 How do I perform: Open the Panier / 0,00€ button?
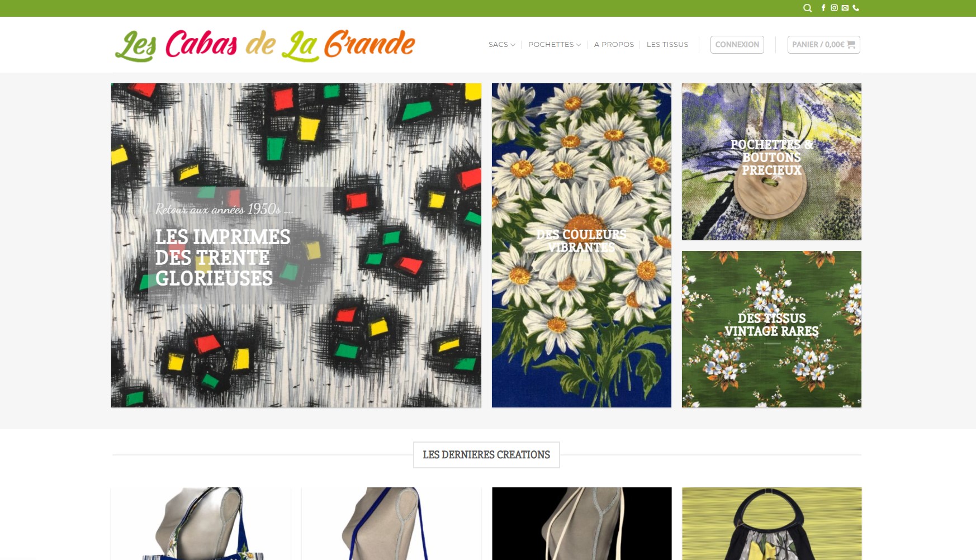click(x=823, y=45)
